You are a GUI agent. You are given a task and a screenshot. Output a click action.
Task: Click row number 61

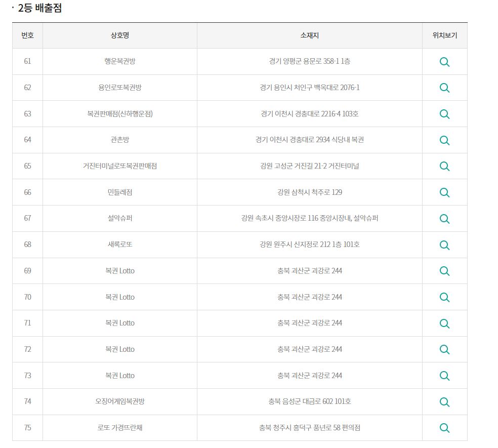coord(28,61)
